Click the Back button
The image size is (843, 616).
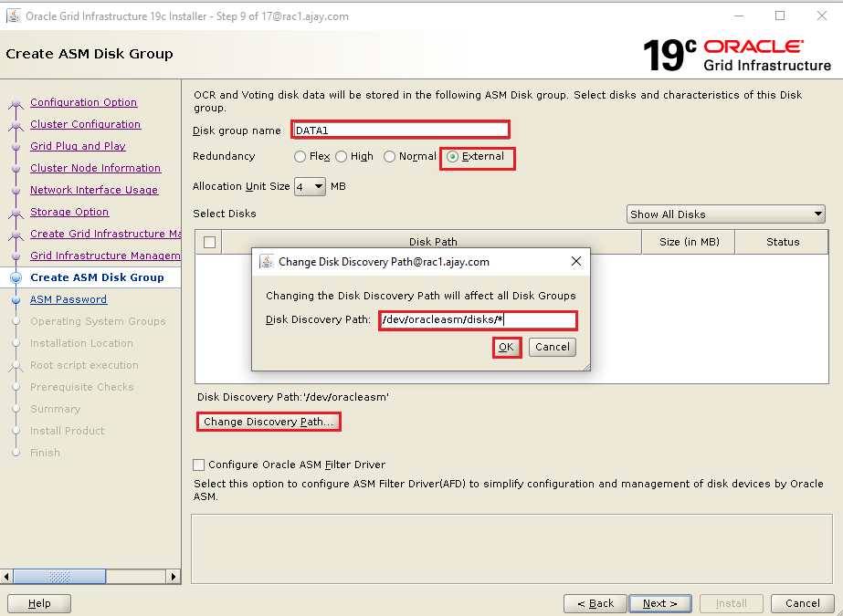(x=595, y=603)
